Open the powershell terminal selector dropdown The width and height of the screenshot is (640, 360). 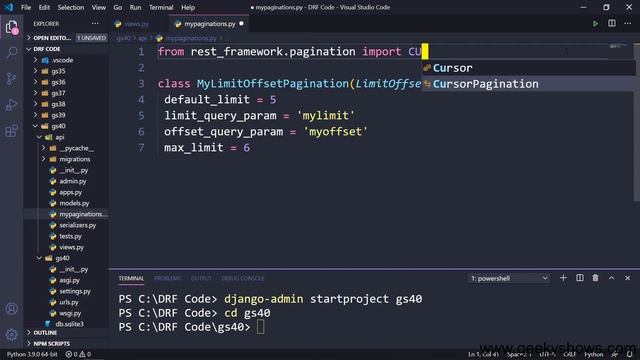point(509,278)
